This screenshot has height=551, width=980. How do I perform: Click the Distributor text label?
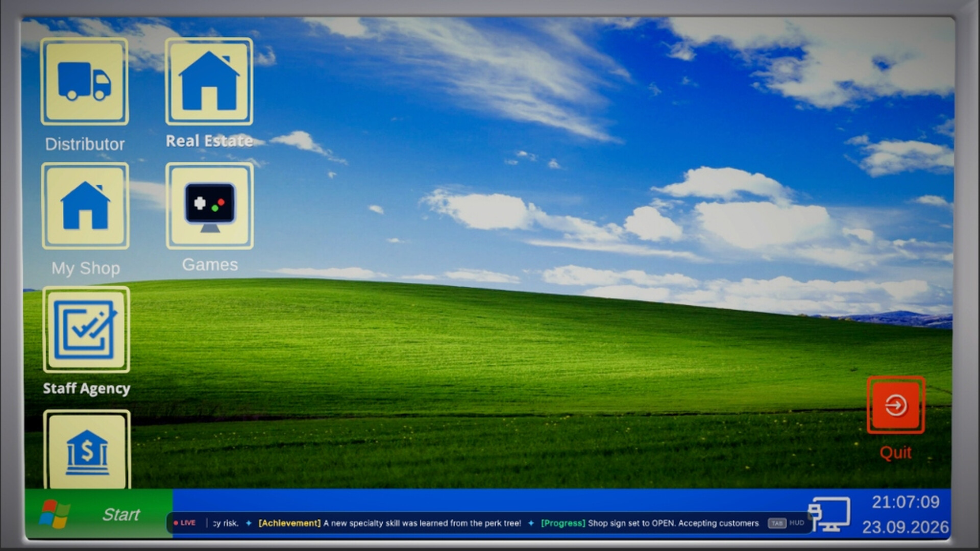(x=85, y=144)
